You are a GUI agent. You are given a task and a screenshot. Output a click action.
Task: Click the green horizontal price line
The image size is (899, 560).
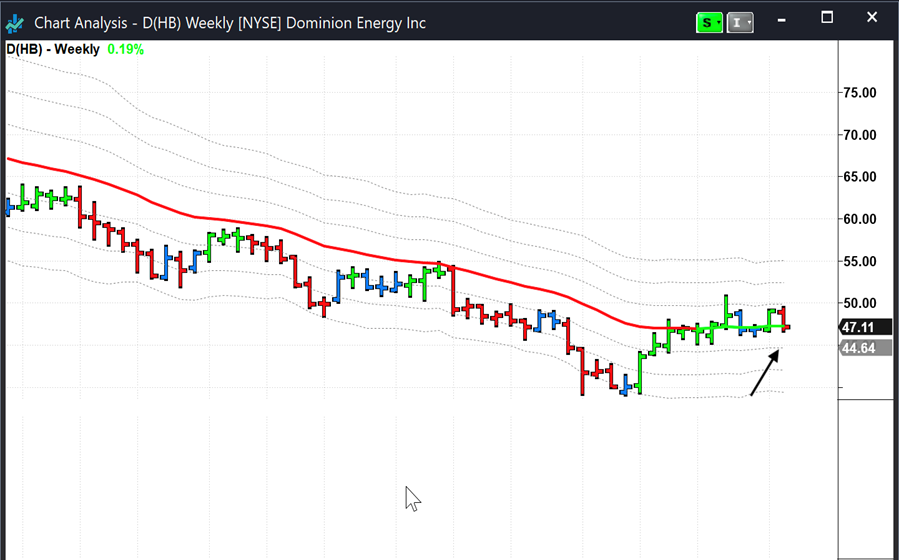(x=740, y=327)
